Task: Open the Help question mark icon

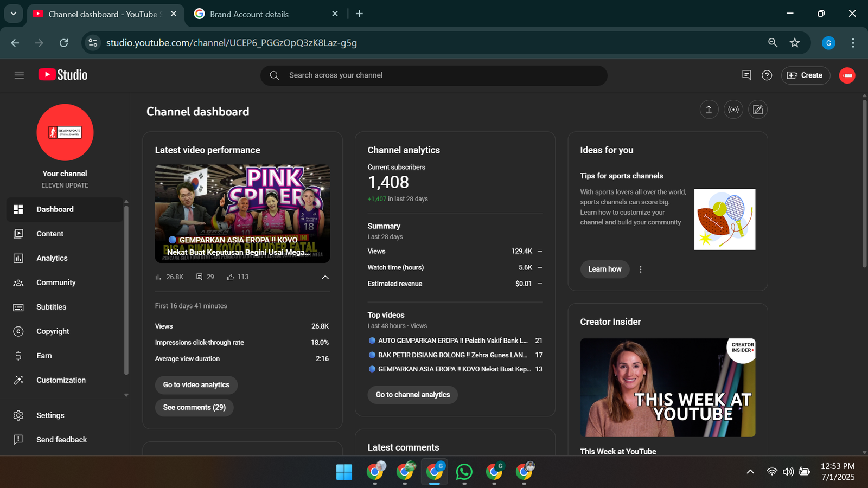Action: click(x=767, y=75)
